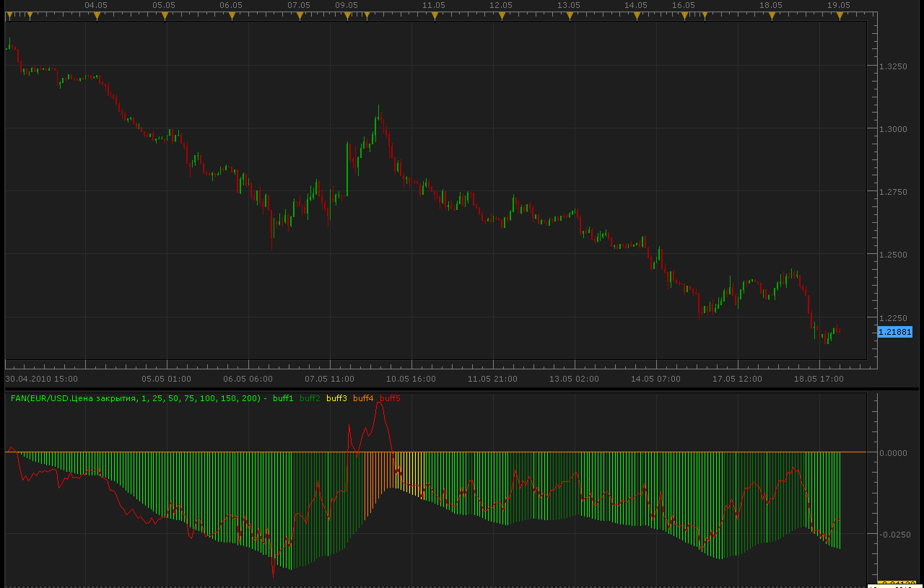Click the 16.05 date label on top ruler
The image size is (924, 588).
(x=684, y=5)
